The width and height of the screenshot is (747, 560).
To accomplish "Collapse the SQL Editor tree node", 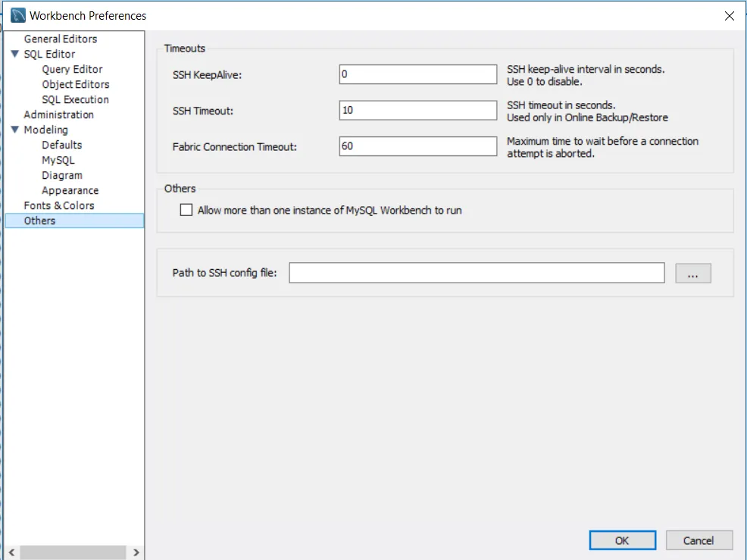I will click(x=14, y=54).
